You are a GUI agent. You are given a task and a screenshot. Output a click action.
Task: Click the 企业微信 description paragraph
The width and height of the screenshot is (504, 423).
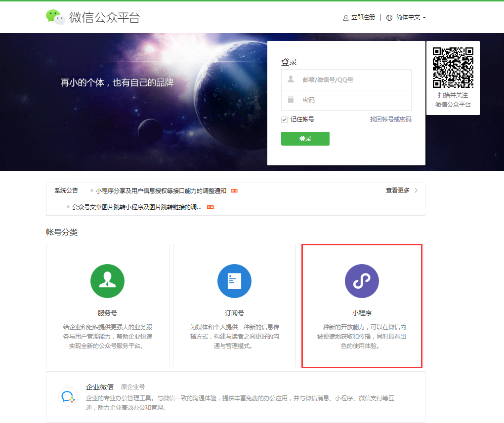(240, 403)
